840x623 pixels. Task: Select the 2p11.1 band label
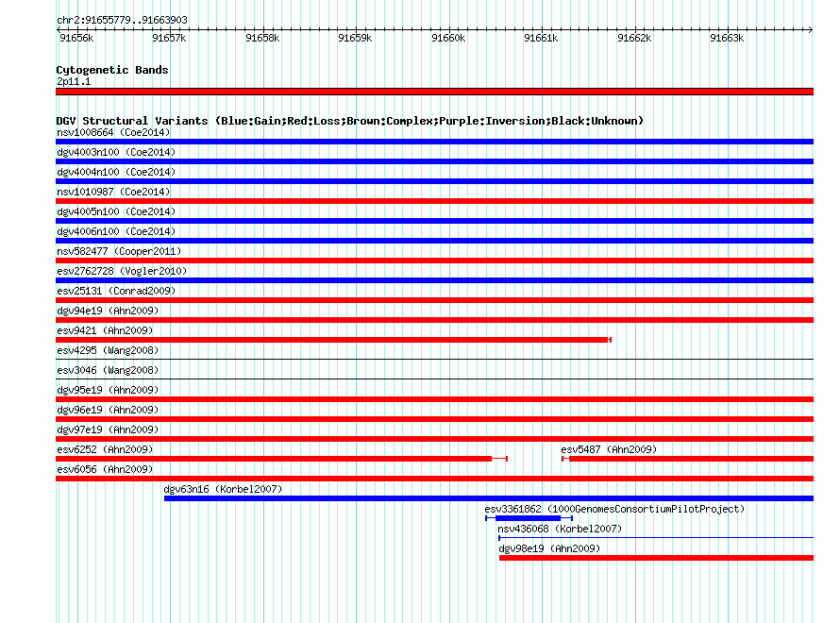(74, 81)
